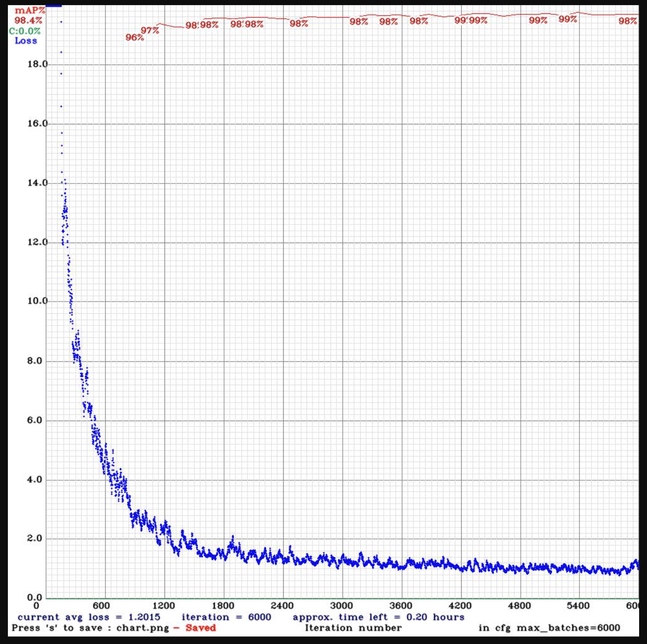Image resolution: width=647 pixels, height=644 pixels.
Task: Click the "Iteration number" axis title
Action: 353,628
